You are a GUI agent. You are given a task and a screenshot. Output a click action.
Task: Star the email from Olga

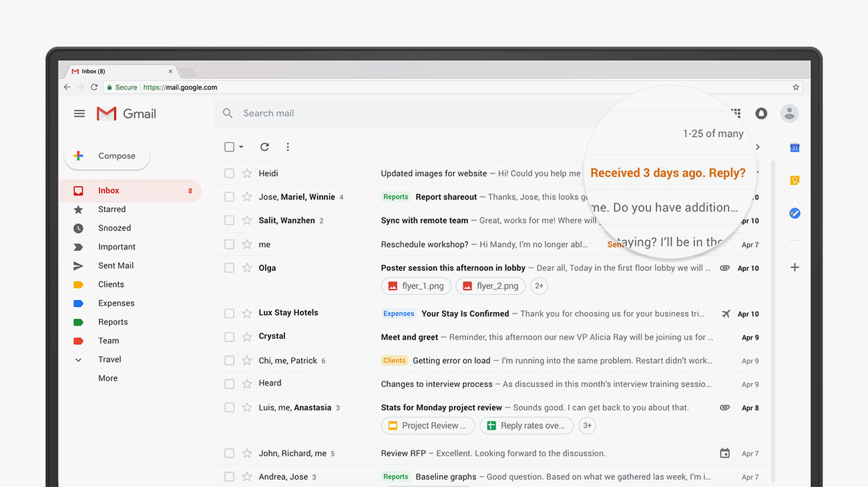(247, 268)
